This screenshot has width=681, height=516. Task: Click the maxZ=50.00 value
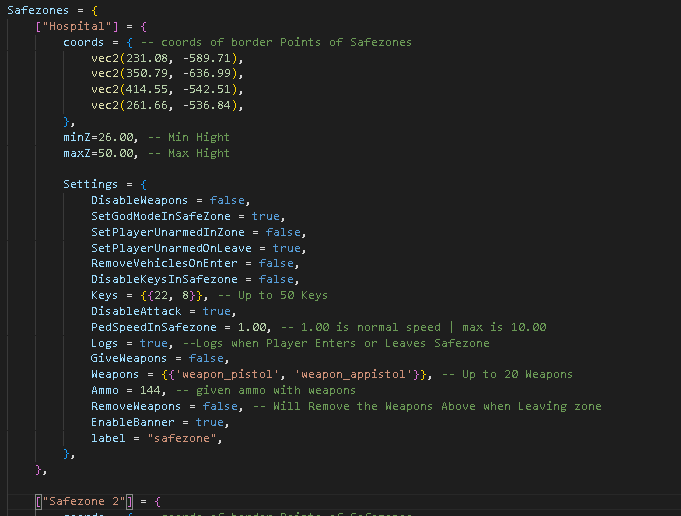[x=116, y=153]
